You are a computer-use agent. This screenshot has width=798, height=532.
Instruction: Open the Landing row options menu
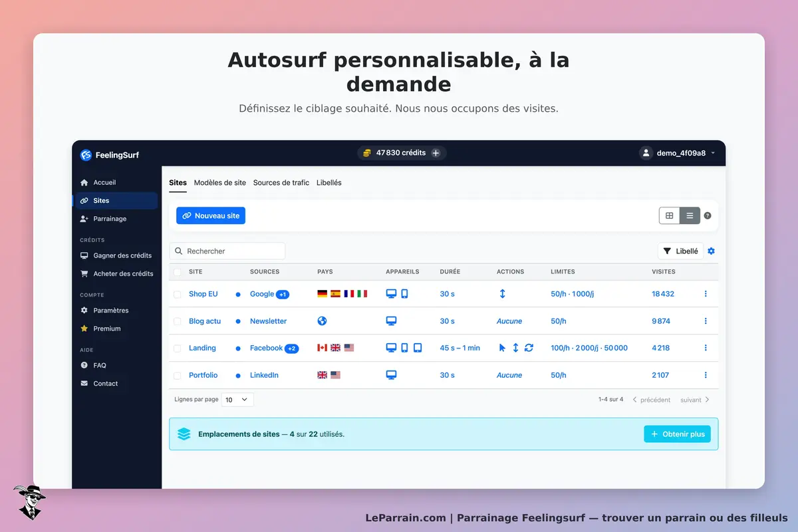pyautogui.click(x=706, y=348)
